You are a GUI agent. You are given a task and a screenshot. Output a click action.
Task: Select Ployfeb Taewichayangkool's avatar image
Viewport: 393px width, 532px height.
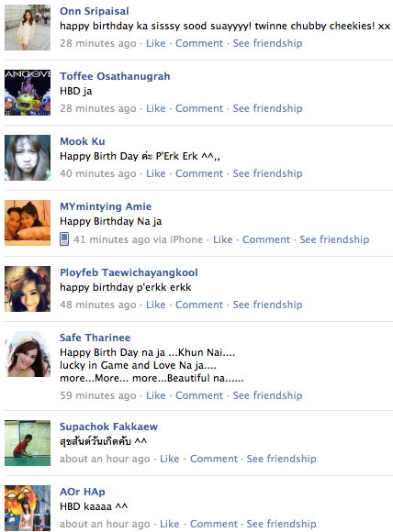(28, 289)
